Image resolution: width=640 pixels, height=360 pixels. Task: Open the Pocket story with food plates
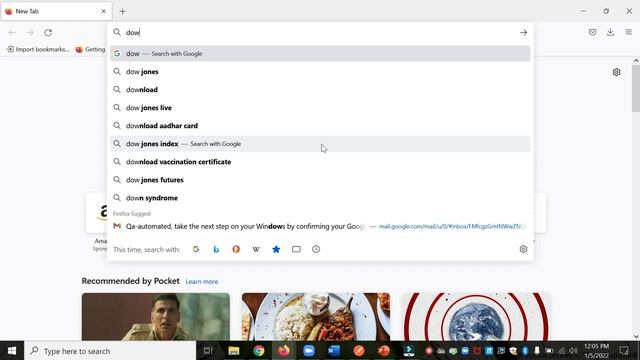[316, 317]
